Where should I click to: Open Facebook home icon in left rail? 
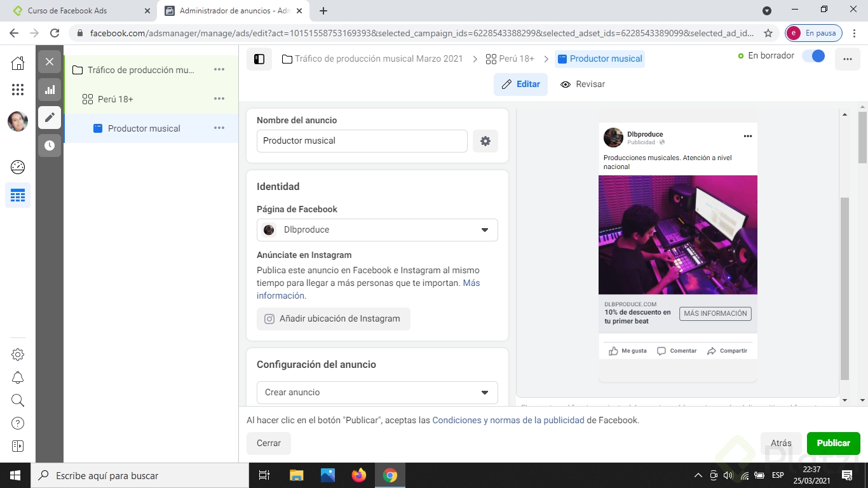(x=18, y=62)
